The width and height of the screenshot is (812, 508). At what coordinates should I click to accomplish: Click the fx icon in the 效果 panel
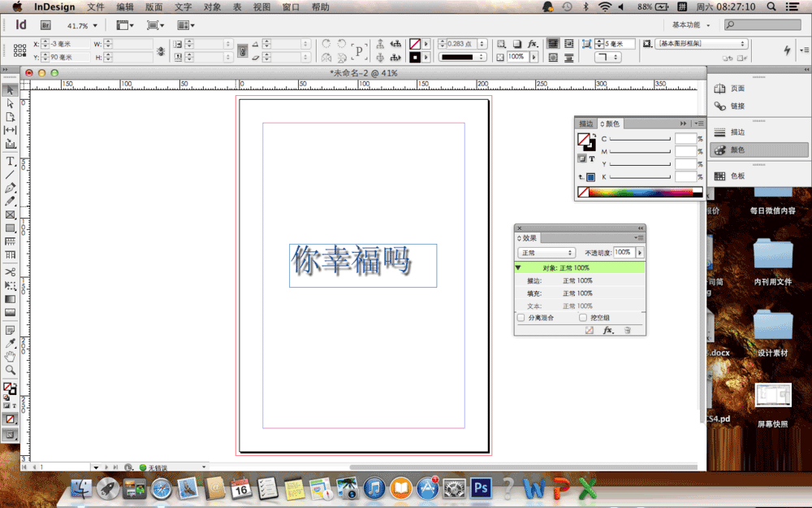607,330
